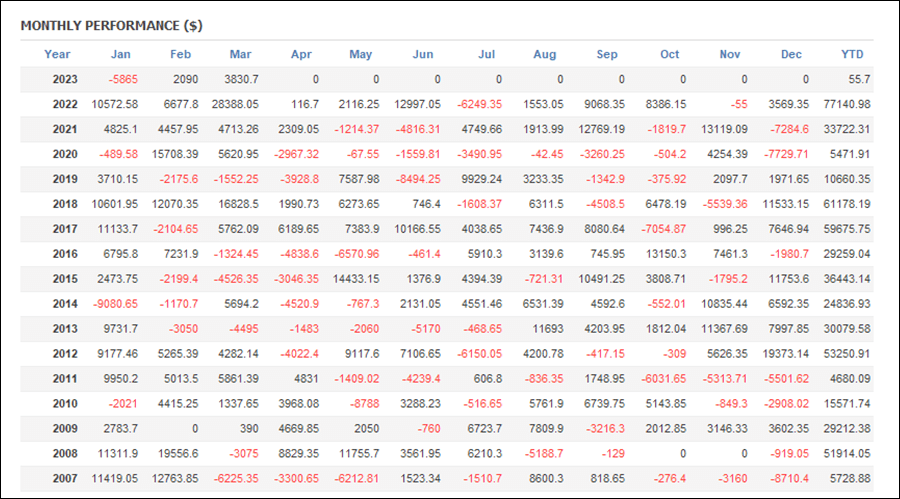
Task: Click the Monthly Performance ($) heading
Action: pos(111,26)
